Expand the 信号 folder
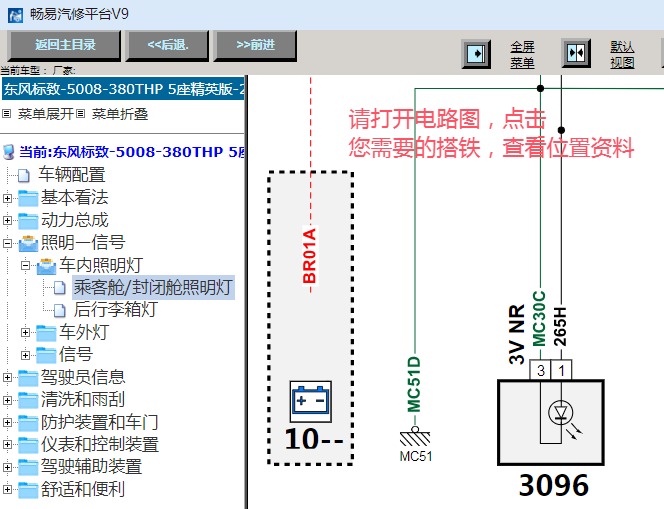This screenshot has width=664, height=509. coord(25,355)
